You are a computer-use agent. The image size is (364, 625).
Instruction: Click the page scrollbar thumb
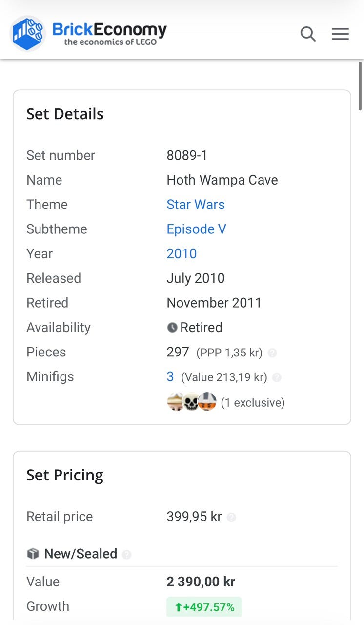tap(361, 85)
